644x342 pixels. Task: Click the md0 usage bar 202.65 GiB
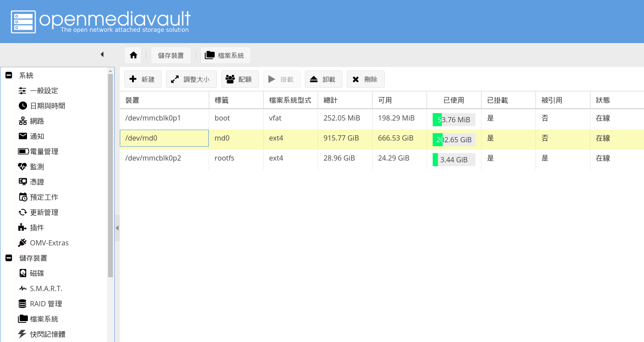point(454,140)
